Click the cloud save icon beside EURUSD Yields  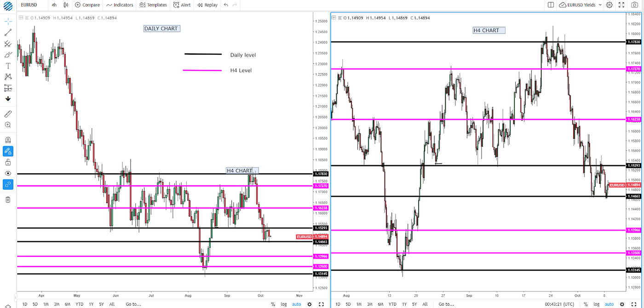coord(563,5)
